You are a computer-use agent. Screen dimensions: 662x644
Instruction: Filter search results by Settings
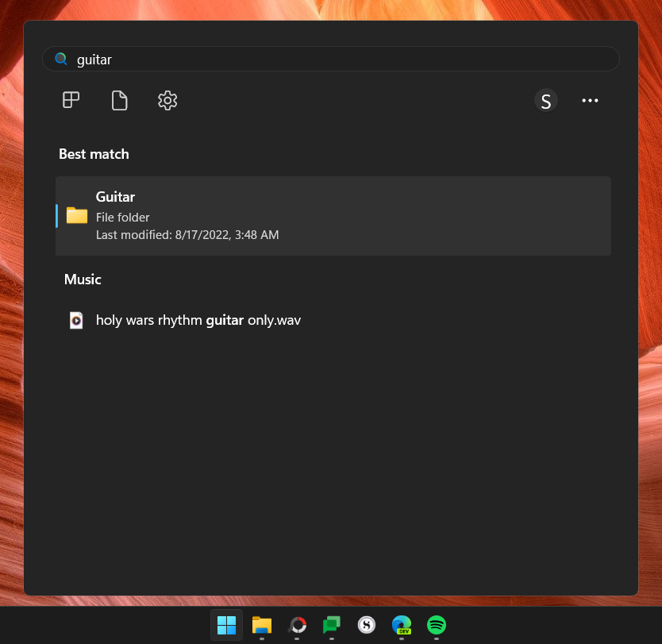167,100
